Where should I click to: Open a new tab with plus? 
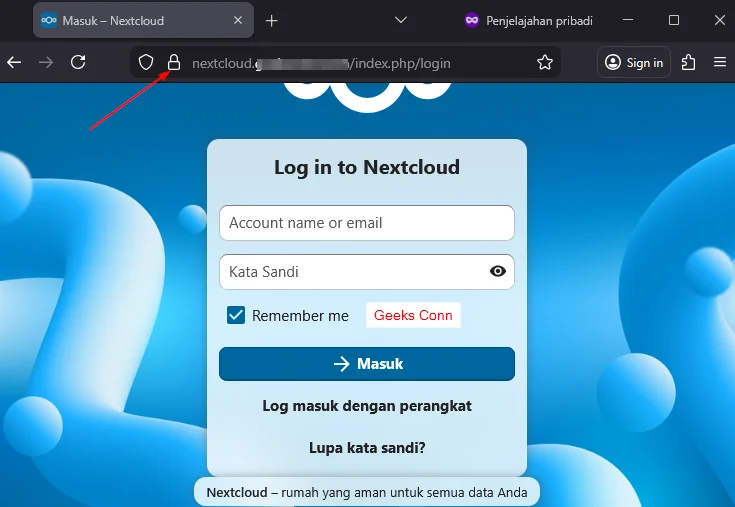point(271,21)
